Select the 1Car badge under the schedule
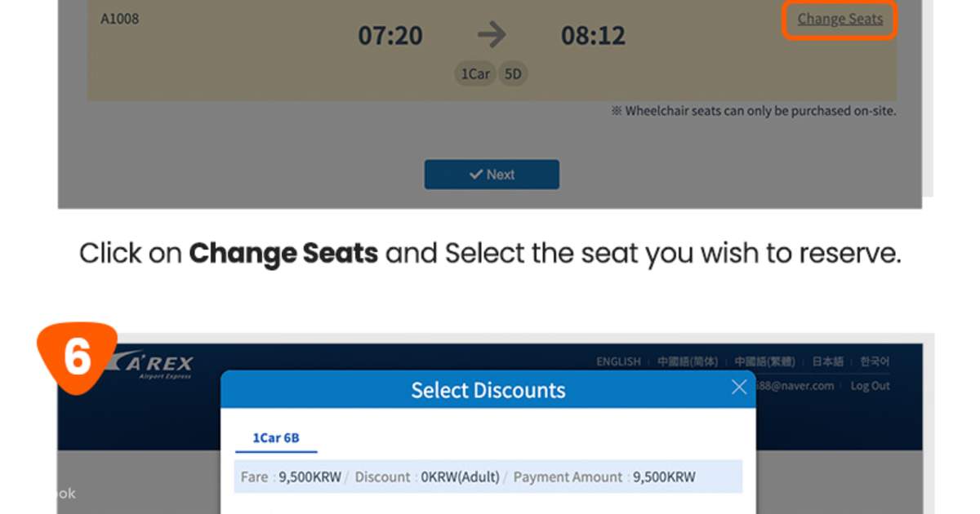This screenshot has height=514, width=980. coord(474,73)
